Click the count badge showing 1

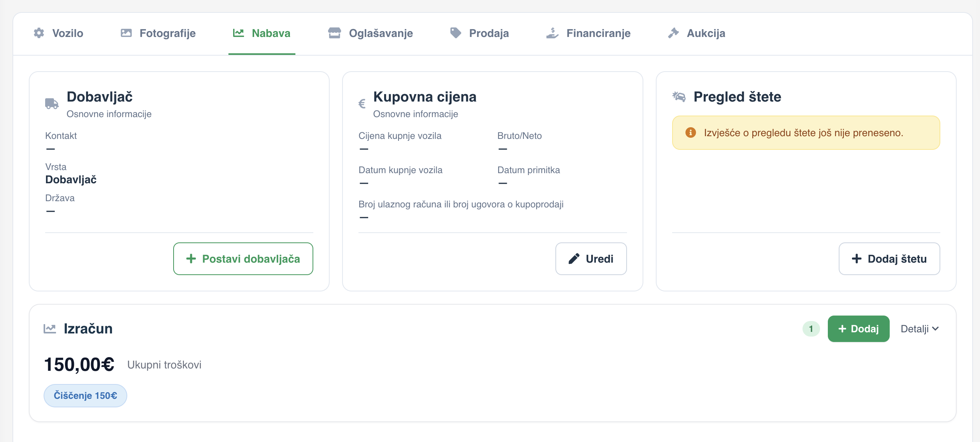(x=811, y=329)
